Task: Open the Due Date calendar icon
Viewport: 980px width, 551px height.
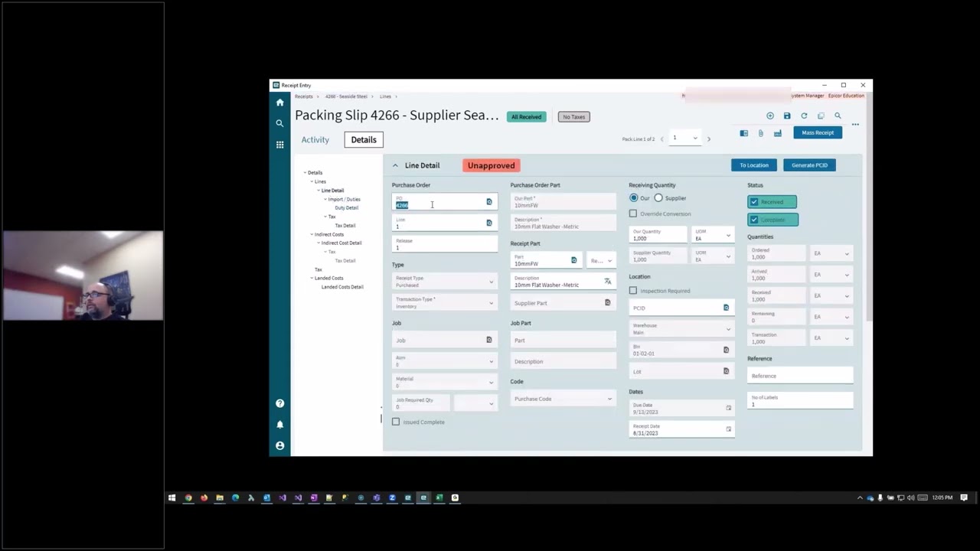Action: (x=728, y=408)
